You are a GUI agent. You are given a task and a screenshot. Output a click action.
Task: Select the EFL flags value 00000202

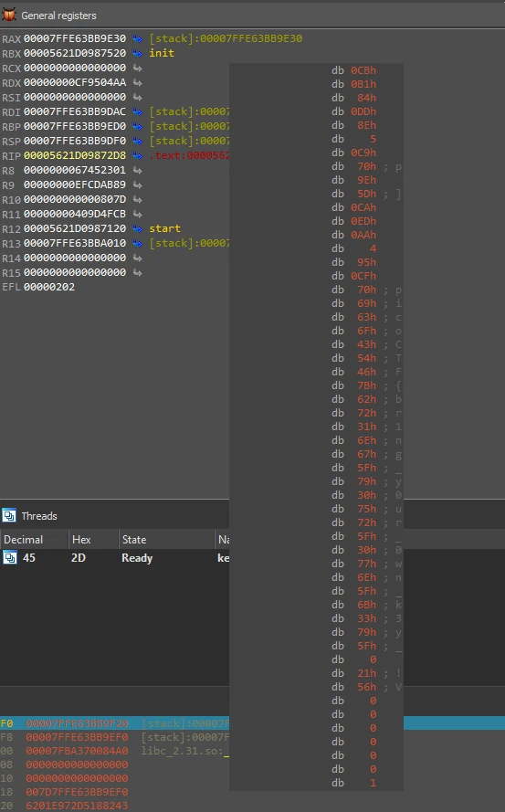tap(49, 287)
